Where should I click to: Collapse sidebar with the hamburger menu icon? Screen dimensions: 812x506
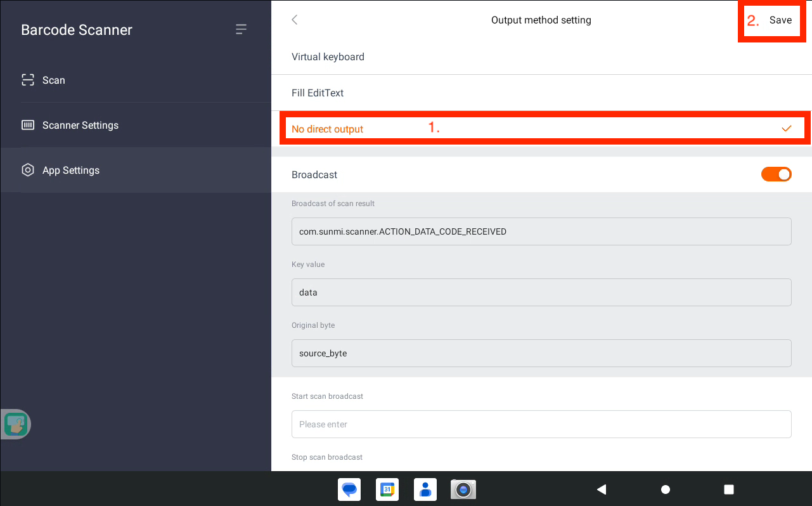(241, 29)
